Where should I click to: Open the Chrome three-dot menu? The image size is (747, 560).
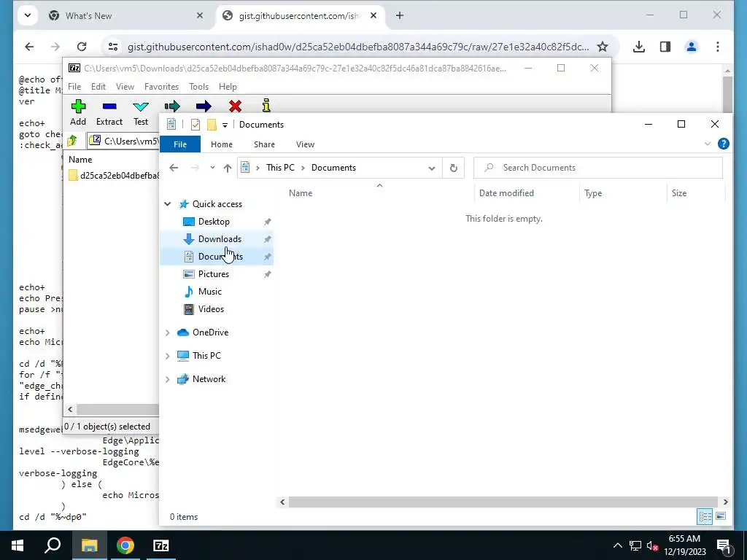click(x=718, y=47)
